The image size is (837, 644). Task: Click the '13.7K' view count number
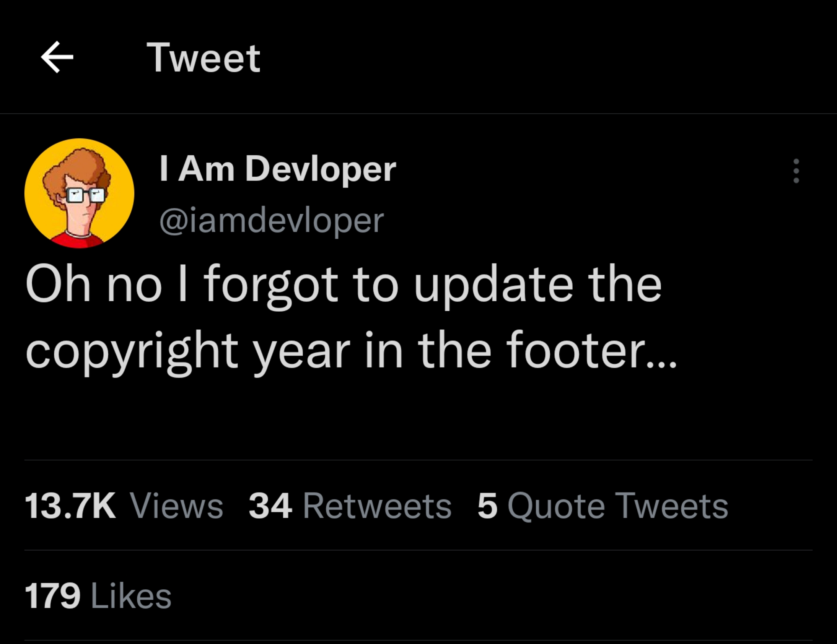point(70,506)
